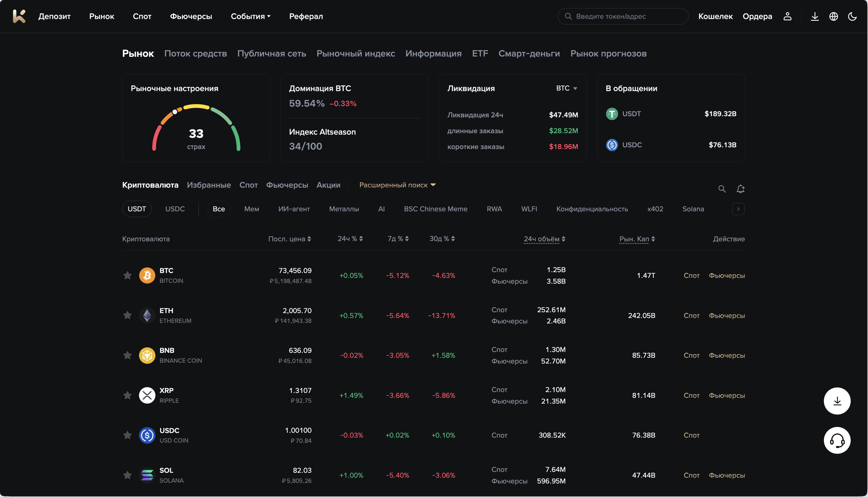This screenshot has width=868, height=497.
Task: Sort by 30д % column
Action: [x=442, y=239]
